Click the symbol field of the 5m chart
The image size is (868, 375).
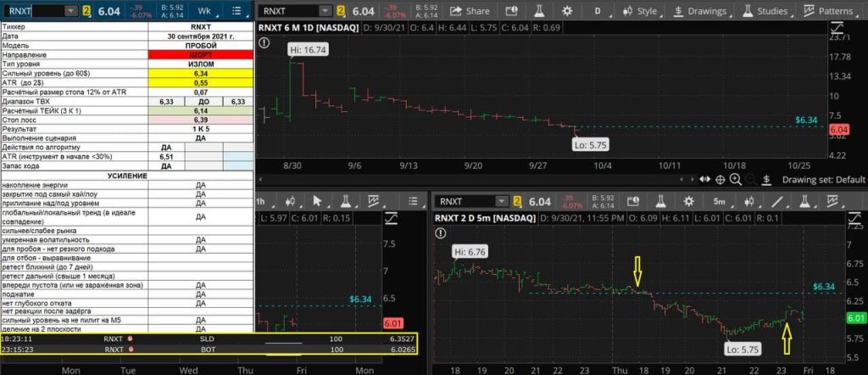click(464, 201)
